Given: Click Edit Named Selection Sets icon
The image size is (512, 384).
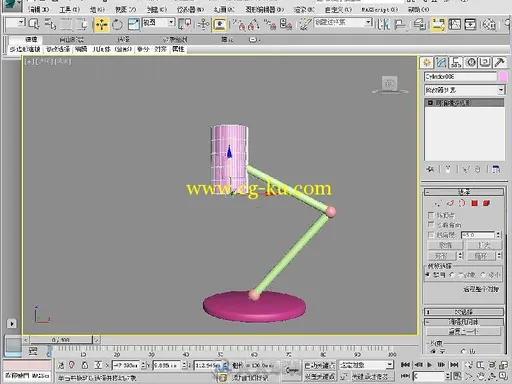Looking at the screenshot, I should 304,24.
